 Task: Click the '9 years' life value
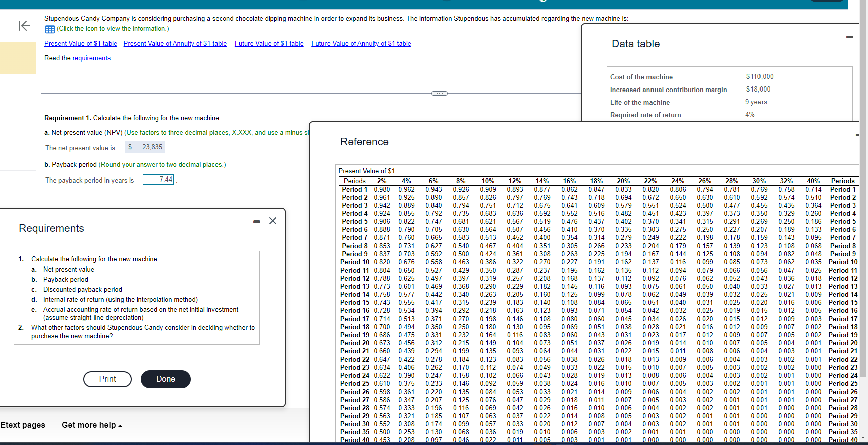(x=756, y=102)
